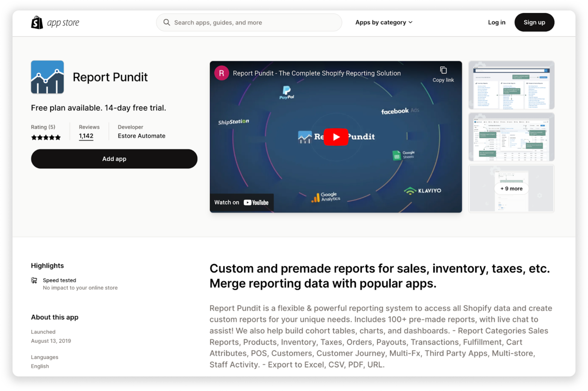Click the Sign up button
This screenshot has width=588, height=391.
pos(534,22)
